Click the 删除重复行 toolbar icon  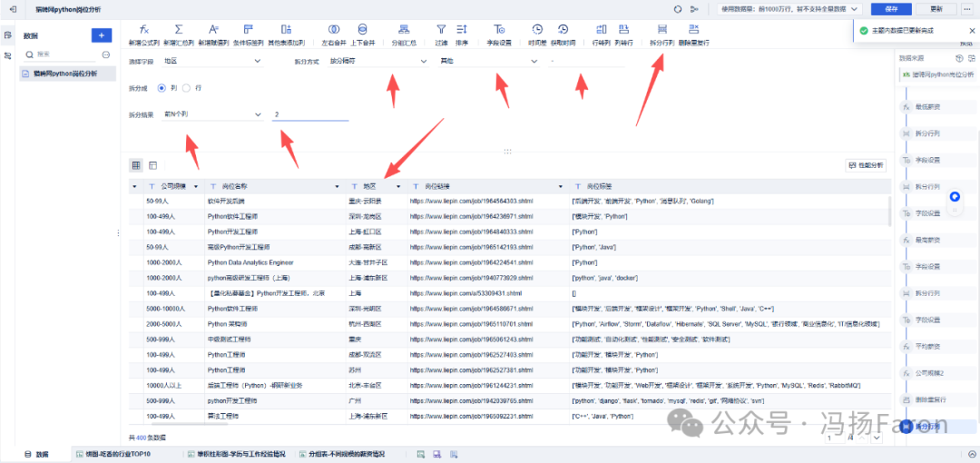(x=694, y=29)
